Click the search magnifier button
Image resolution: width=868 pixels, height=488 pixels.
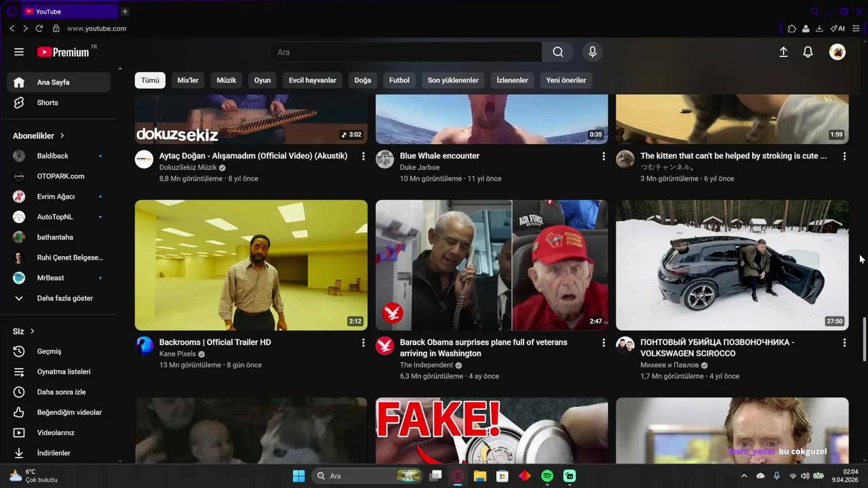(557, 52)
